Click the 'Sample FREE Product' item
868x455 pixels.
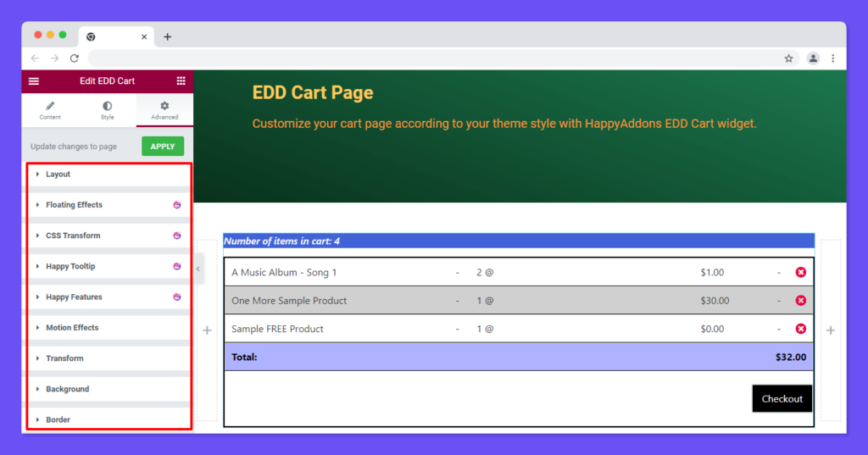click(277, 329)
